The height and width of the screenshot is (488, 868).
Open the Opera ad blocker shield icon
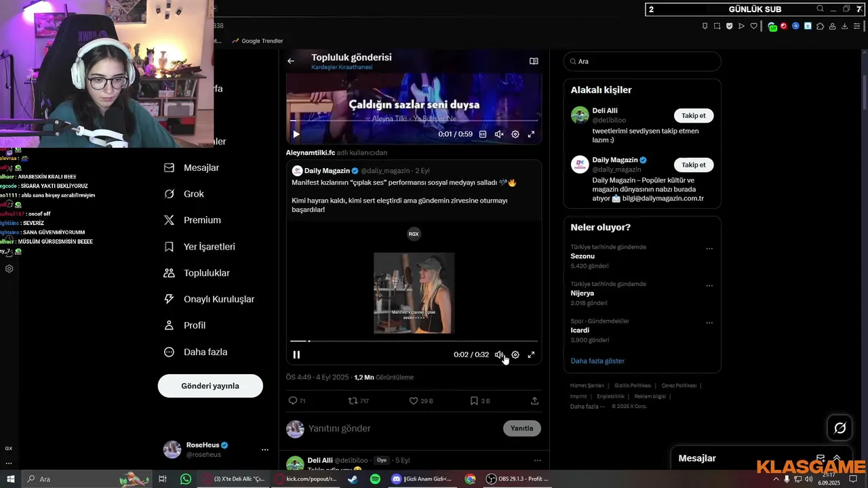[729, 26]
